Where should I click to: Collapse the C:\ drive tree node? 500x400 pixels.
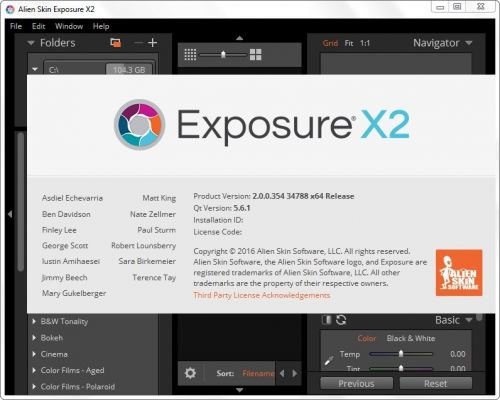point(35,69)
